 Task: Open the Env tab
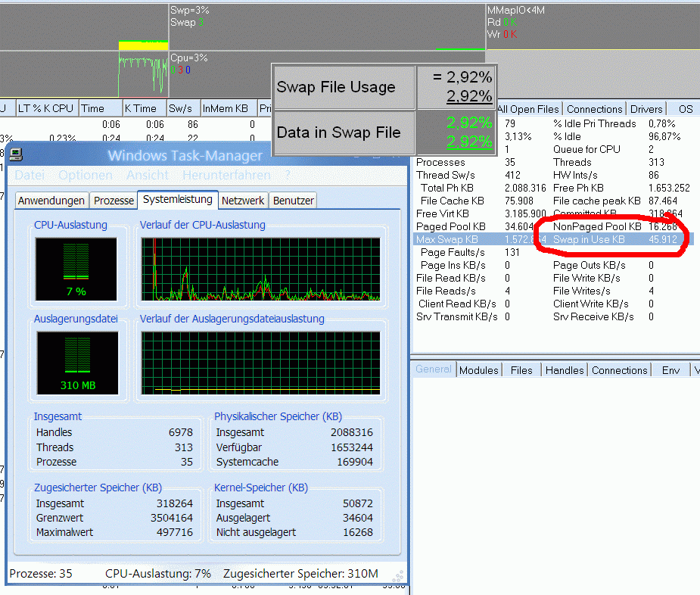tap(670, 370)
